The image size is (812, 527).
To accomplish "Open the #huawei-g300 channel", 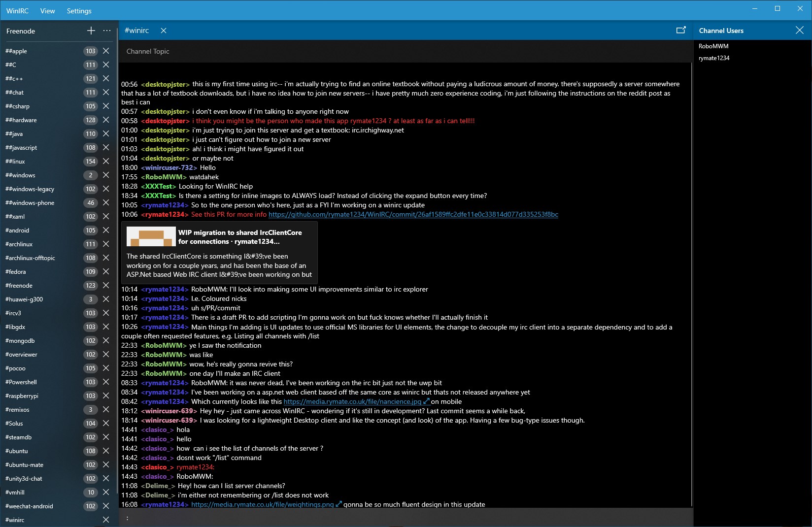I will point(24,299).
